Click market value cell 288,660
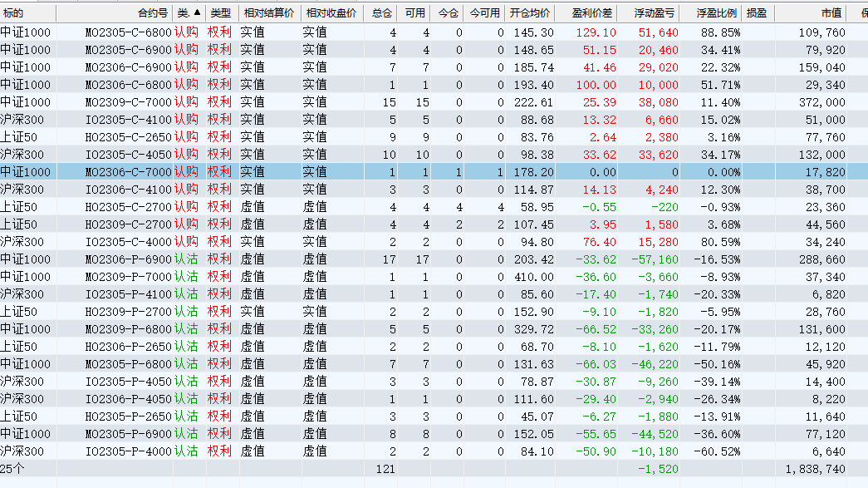 click(x=821, y=259)
